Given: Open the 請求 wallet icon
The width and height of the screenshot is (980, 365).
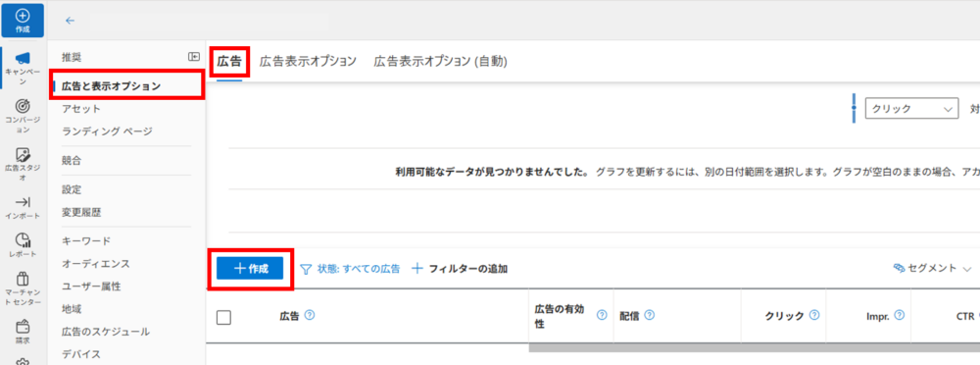Looking at the screenshot, I should [x=23, y=327].
